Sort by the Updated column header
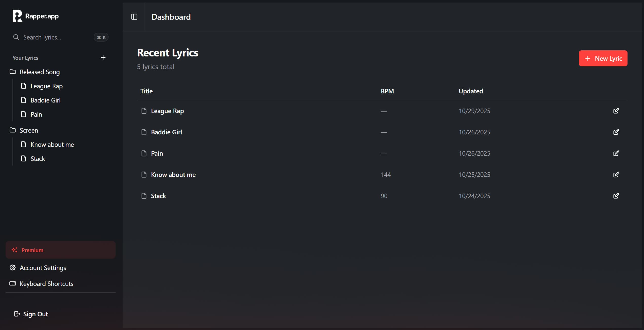 pyautogui.click(x=471, y=91)
